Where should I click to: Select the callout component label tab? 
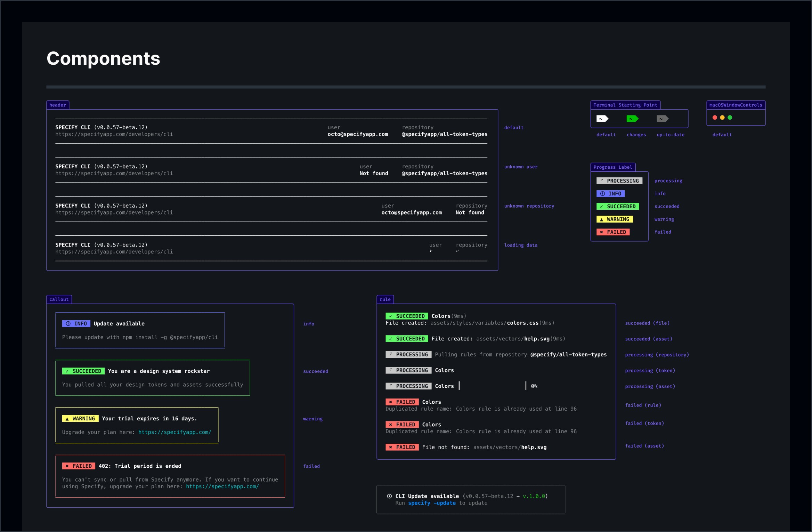59,299
